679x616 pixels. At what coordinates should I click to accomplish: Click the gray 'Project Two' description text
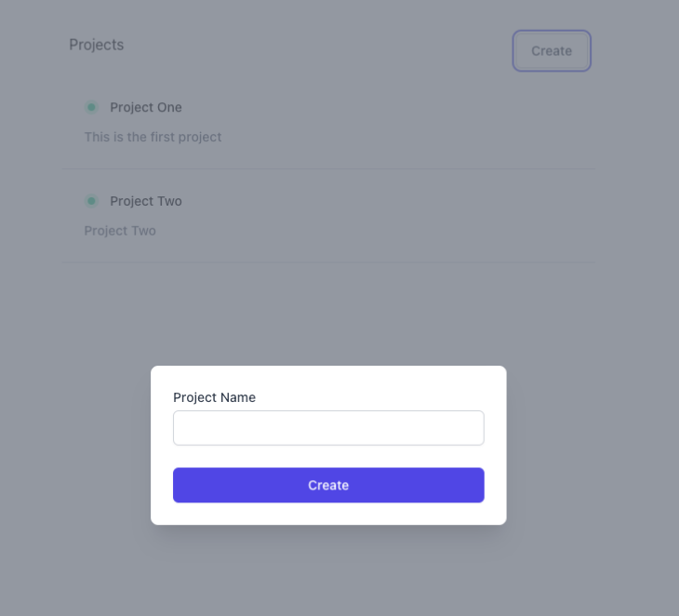[x=120, y=231]
